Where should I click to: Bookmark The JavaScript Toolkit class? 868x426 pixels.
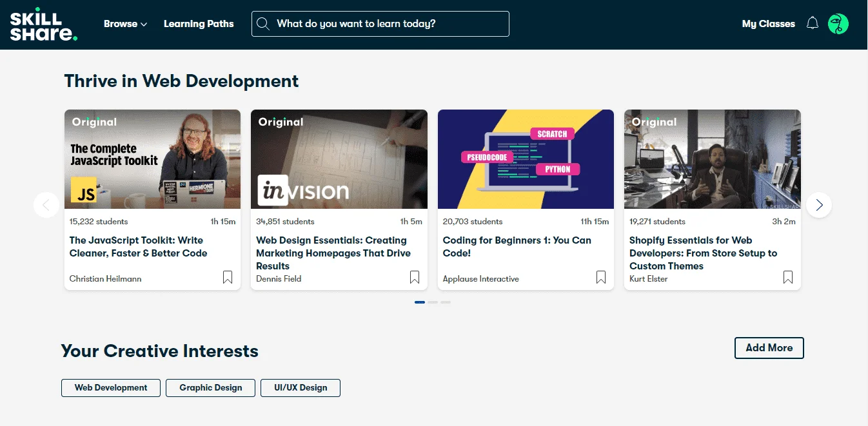pos(228,277)
